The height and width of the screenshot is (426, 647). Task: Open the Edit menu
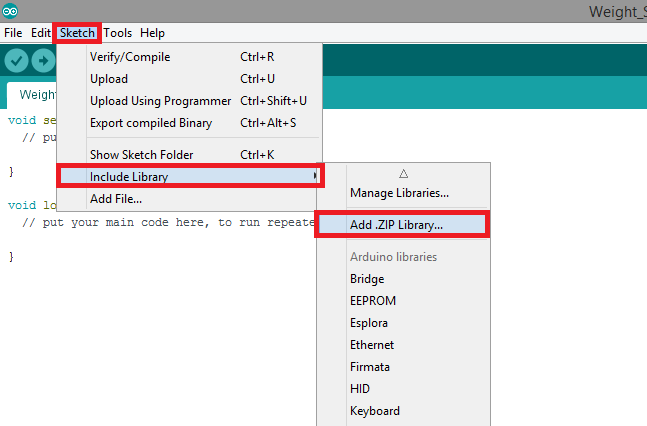pos(41,33)
